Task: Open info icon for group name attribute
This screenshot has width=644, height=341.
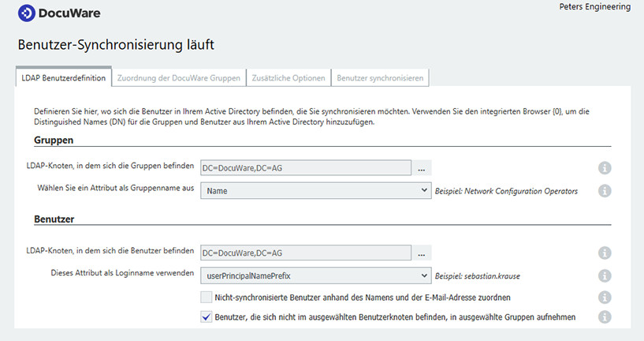Action: coord(605,191)
